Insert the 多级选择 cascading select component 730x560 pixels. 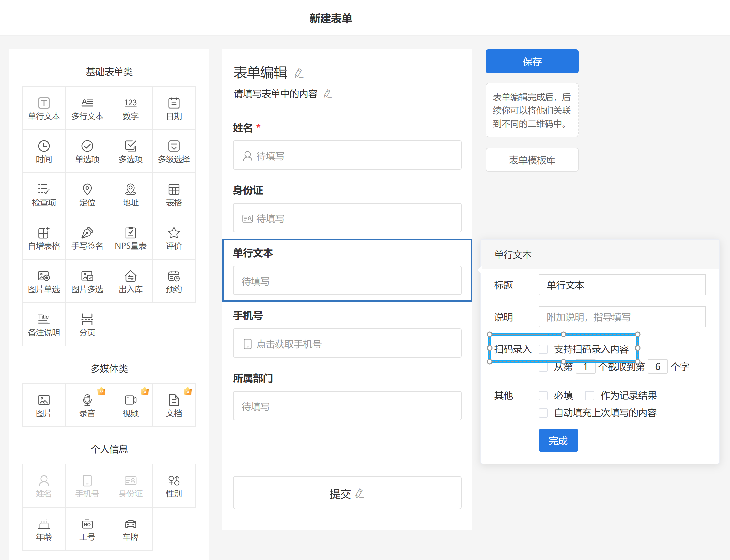(x=174, y=152)
